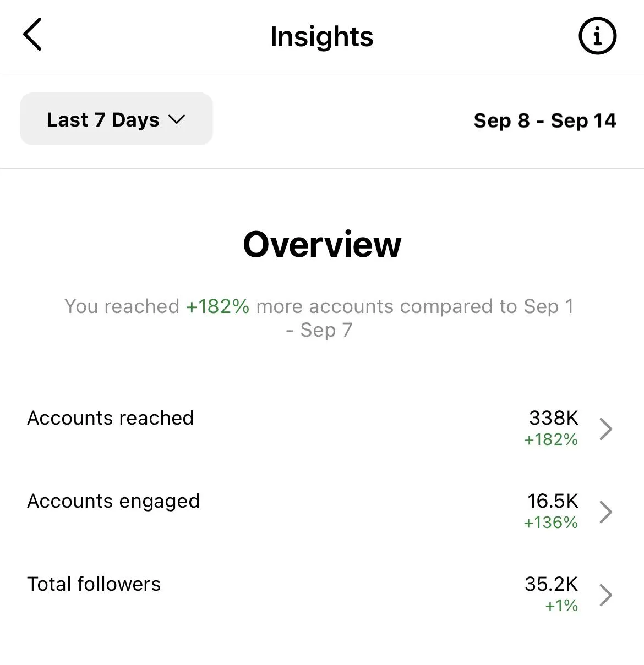
Task: Tap the green +182% in summary text
Action: tap(217, 306)
